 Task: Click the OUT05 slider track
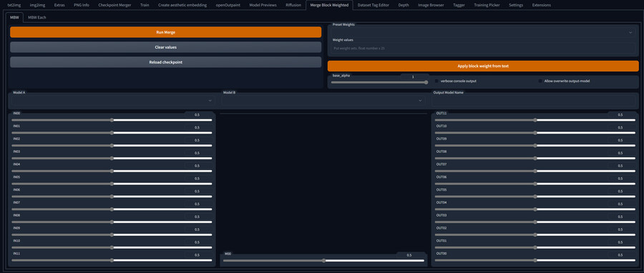tap(535, 197)
